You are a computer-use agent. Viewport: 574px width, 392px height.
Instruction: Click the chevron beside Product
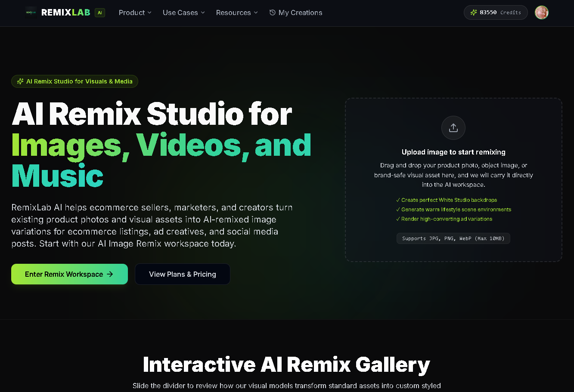tap(149, 12)
